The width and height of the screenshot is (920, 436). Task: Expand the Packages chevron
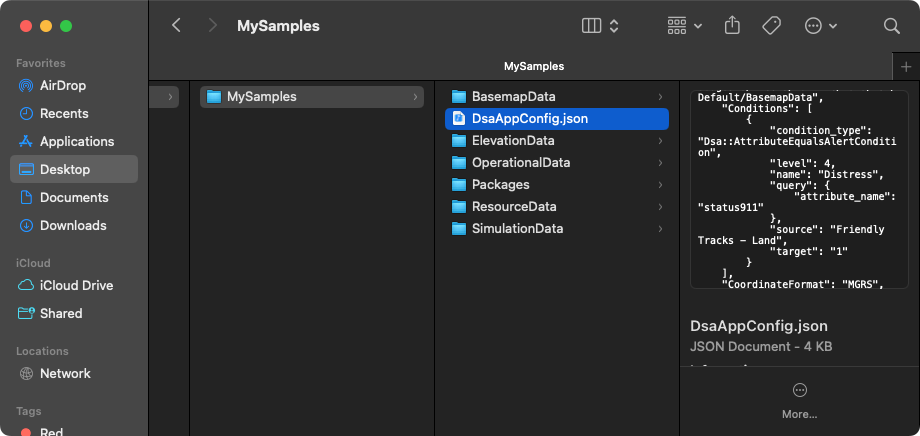660,184
